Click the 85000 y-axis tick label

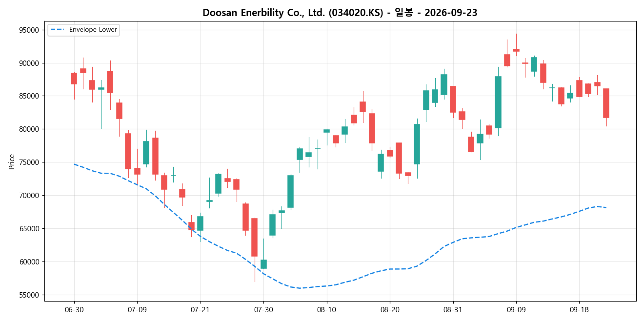(x=28, y=96)
